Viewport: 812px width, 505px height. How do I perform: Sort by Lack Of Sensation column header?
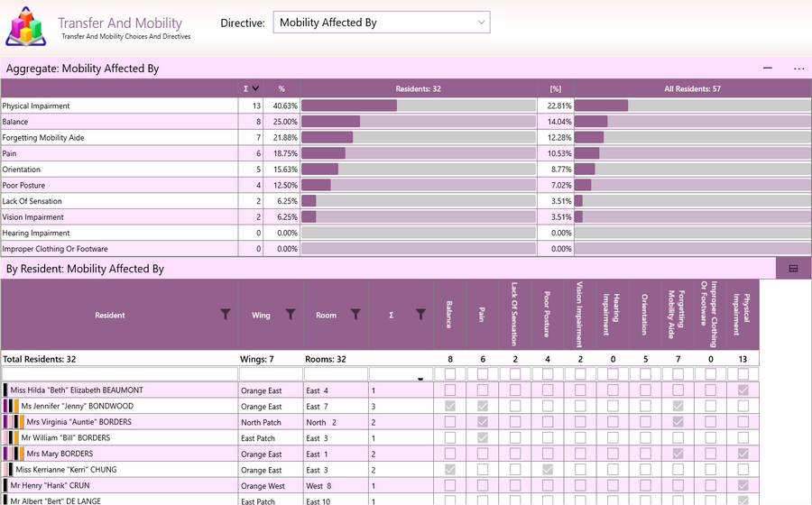coord(514,315)
